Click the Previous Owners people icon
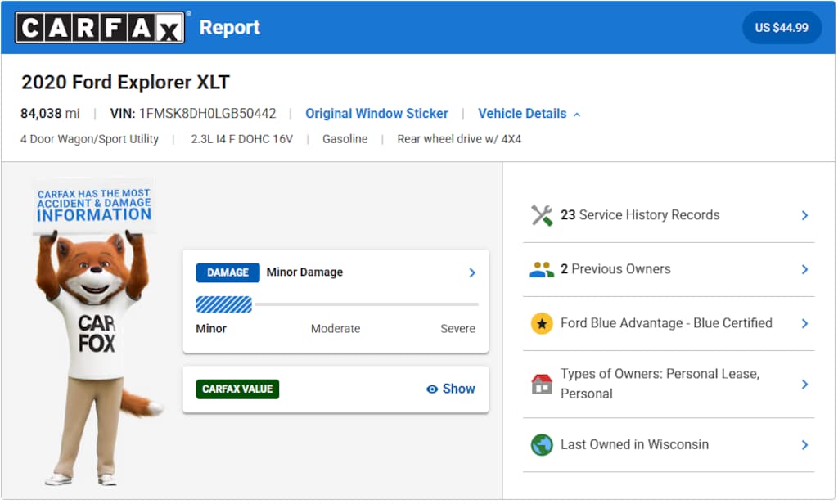This screenshot has height=504, width=838. coord(542,269)
